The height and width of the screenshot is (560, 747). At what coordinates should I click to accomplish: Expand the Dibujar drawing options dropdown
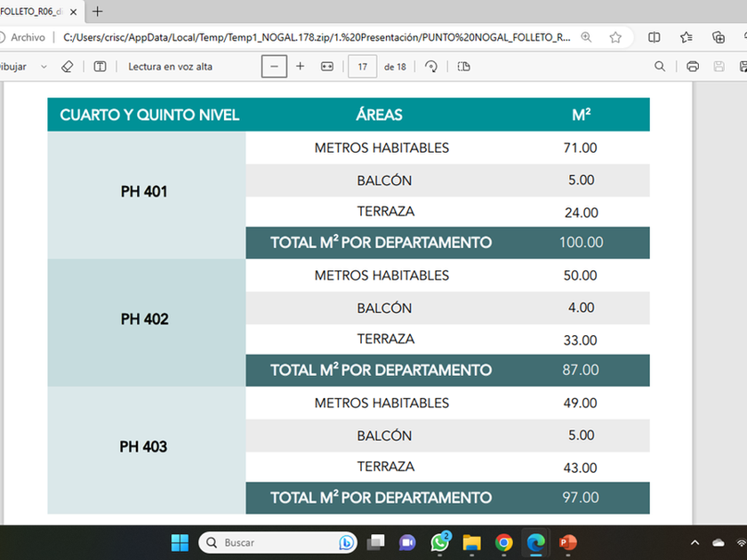pos(44,67)
